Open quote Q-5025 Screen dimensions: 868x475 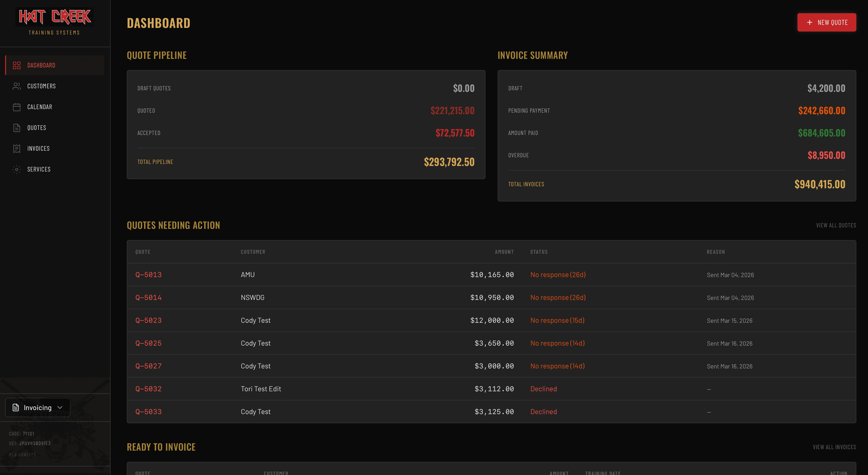click(x=149, y=343)
